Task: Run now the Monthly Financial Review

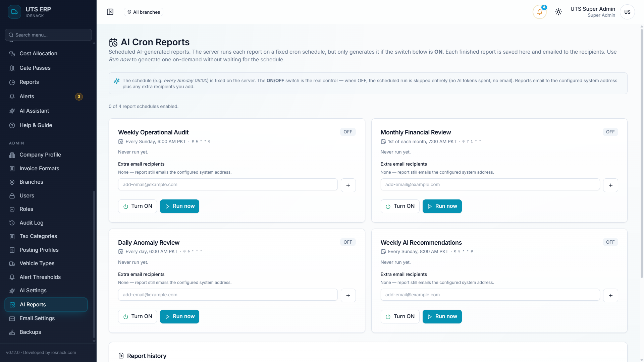Action: pyautogui.click(x=442, y=206)
